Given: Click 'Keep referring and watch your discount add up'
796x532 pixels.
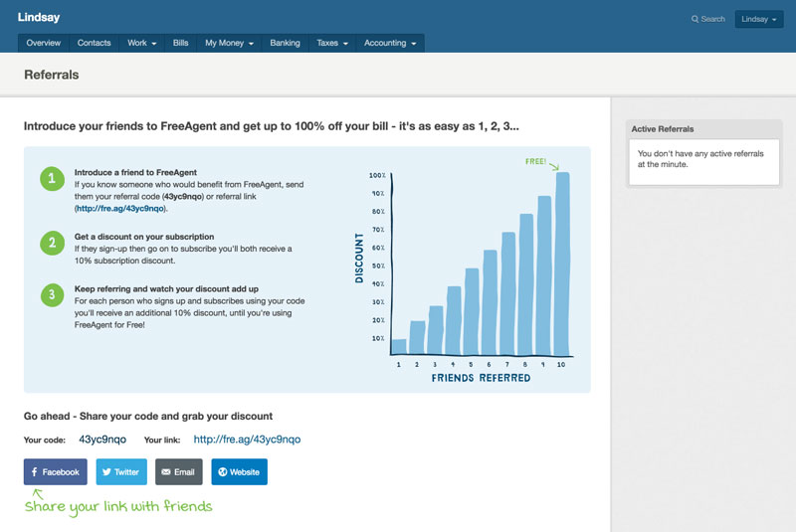Looking at the screenshot, I should coord(166,289).
